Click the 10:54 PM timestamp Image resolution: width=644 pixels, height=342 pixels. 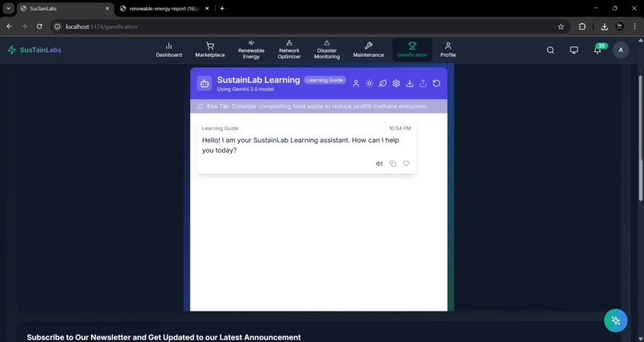pos(400,129)
